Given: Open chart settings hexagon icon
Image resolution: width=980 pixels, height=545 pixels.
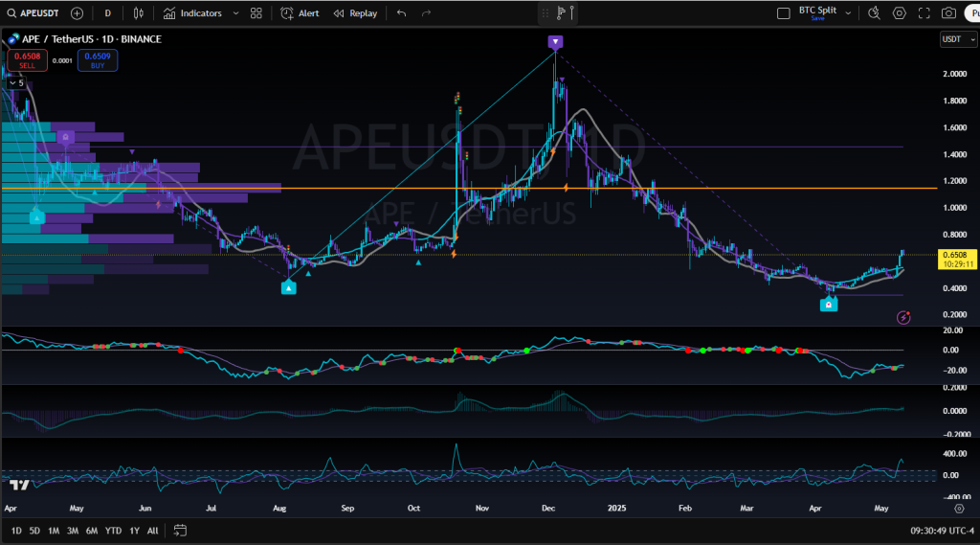Looking at the screenshot, I should pos(900,13).
